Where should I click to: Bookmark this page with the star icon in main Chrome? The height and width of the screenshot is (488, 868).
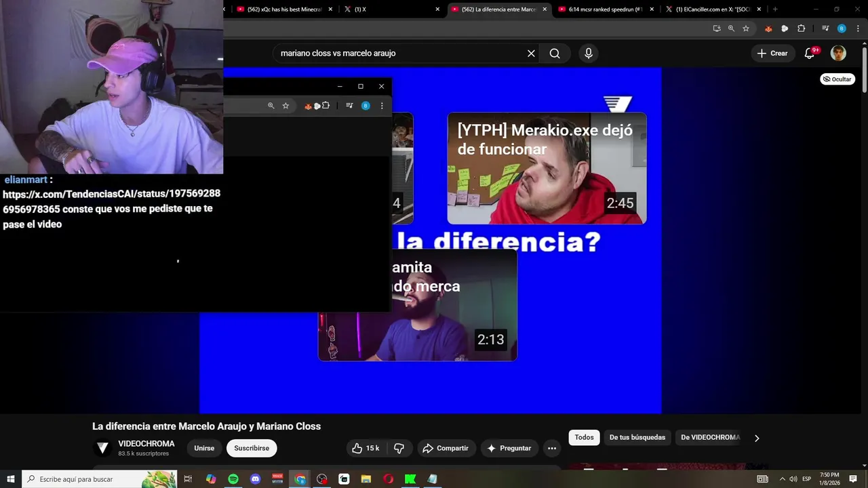746,28
